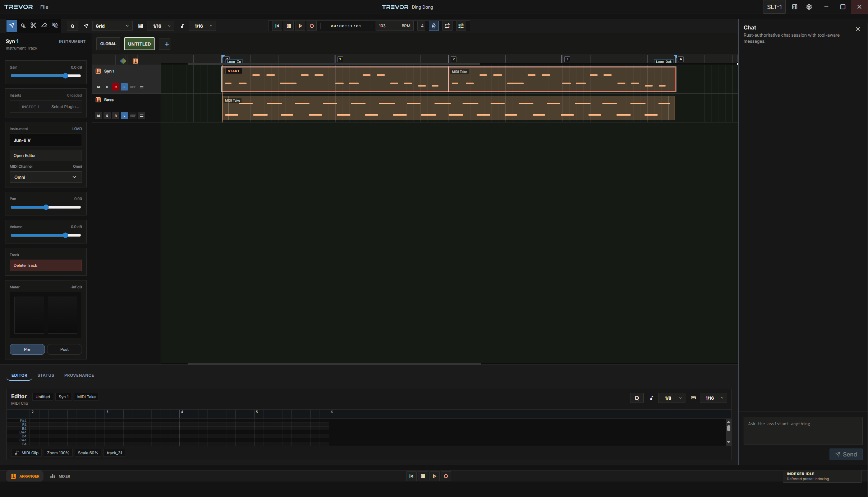Adjust the Pan slider handle
Viewport: 868px width, 497px height.
pyautogui.click(x=46, y=207)
